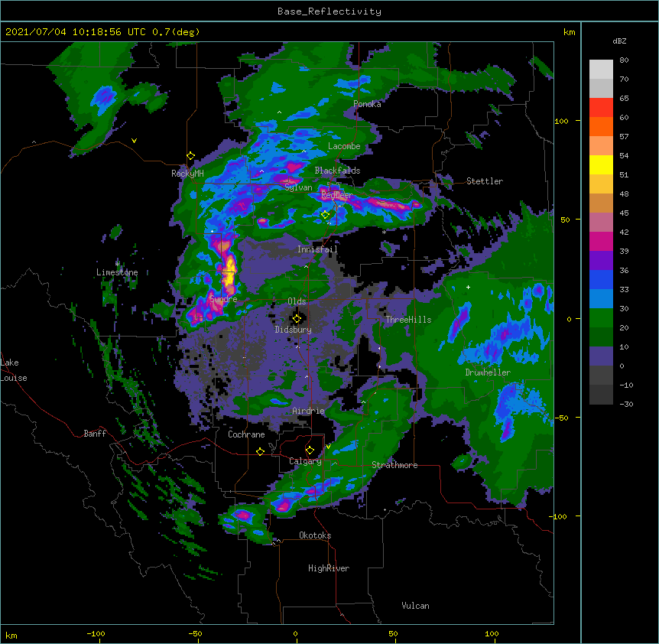Click the Airdrie city label
Screen dimensions: 659x644
coord(308,411)
